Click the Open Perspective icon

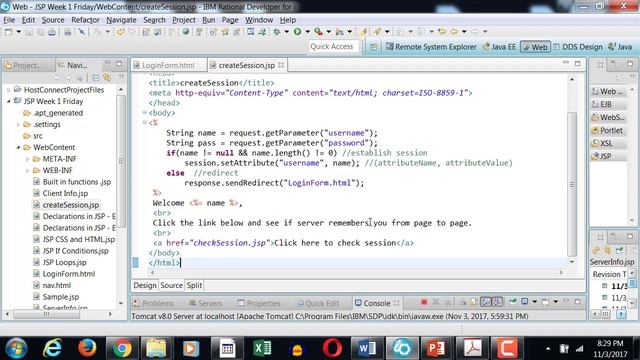click(x=373, y=47)
